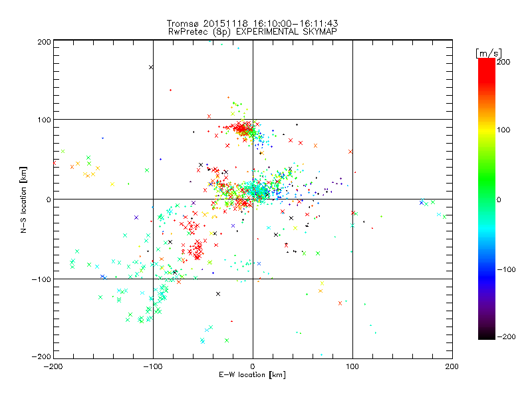
Task: Click the y-axis tick label '-200' at bottom
Action: pos(41,356)
